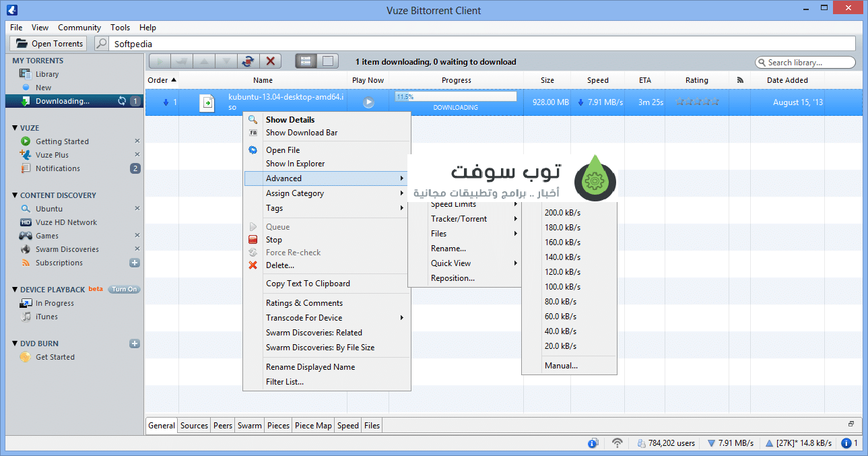
Task: Open Subscriptions in sidebar
Action: coord(59,263)
